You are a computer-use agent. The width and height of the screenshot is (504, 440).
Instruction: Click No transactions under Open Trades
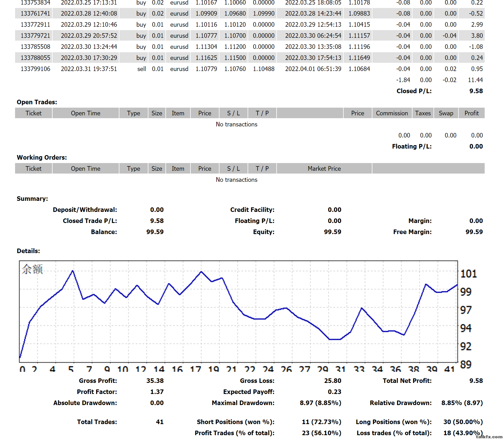237,124
